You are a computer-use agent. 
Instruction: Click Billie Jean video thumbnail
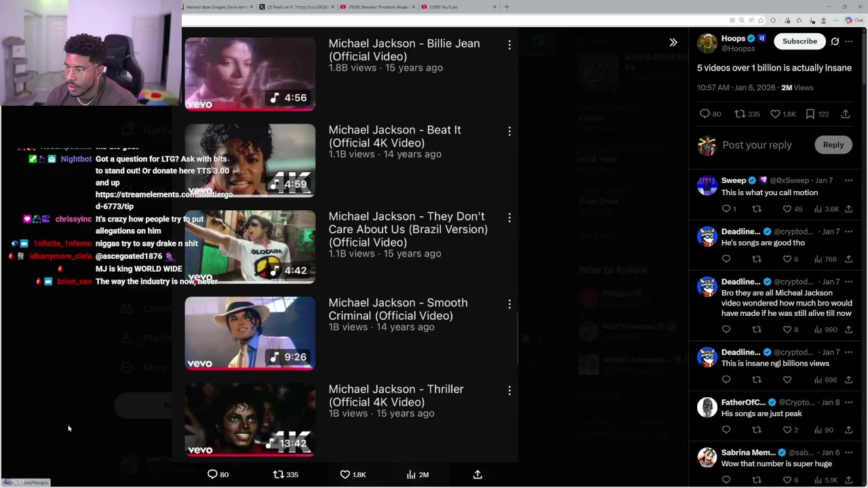[x=250, y=74]
